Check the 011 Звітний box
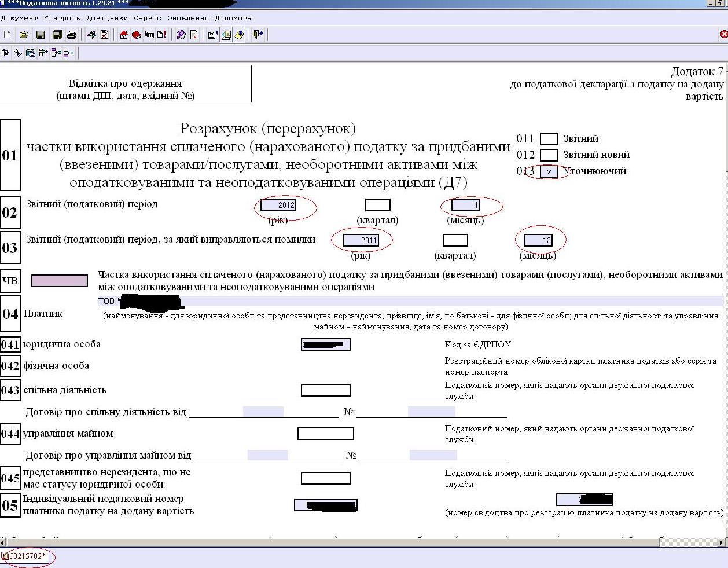The height and width of the screenshot is (568, 728). pos(549,139)
